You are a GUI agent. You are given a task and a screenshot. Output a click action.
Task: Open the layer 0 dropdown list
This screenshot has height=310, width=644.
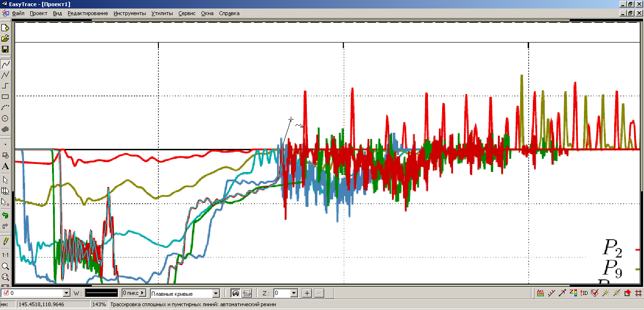point(67,293)
